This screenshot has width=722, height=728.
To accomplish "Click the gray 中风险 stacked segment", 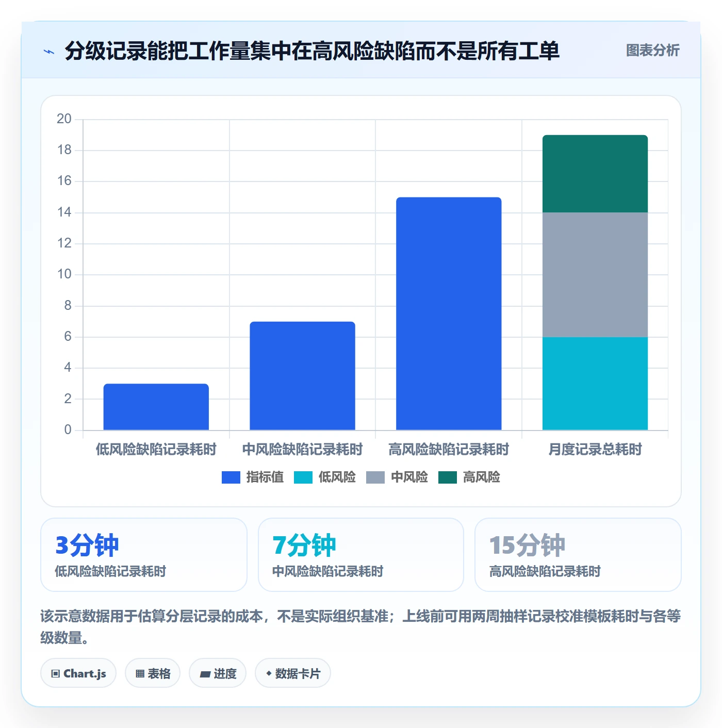I will 595,275.
